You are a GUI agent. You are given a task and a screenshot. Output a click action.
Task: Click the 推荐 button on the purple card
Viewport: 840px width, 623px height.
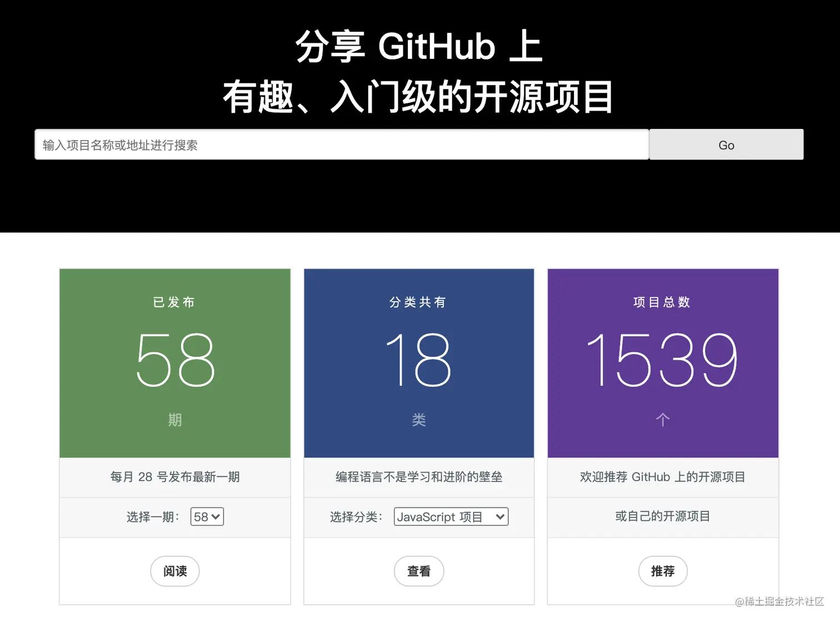663,571
